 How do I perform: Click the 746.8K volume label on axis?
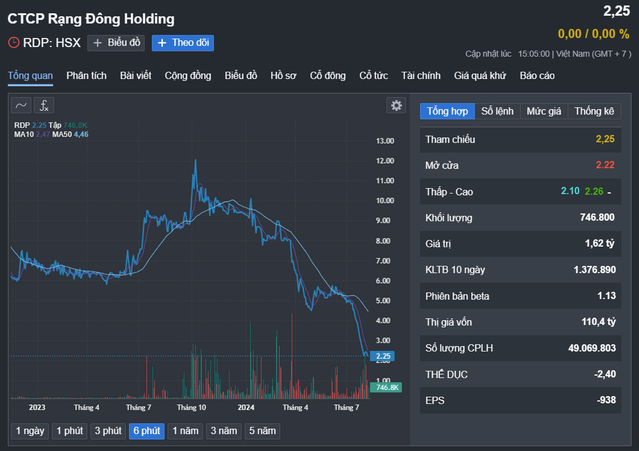386,387
